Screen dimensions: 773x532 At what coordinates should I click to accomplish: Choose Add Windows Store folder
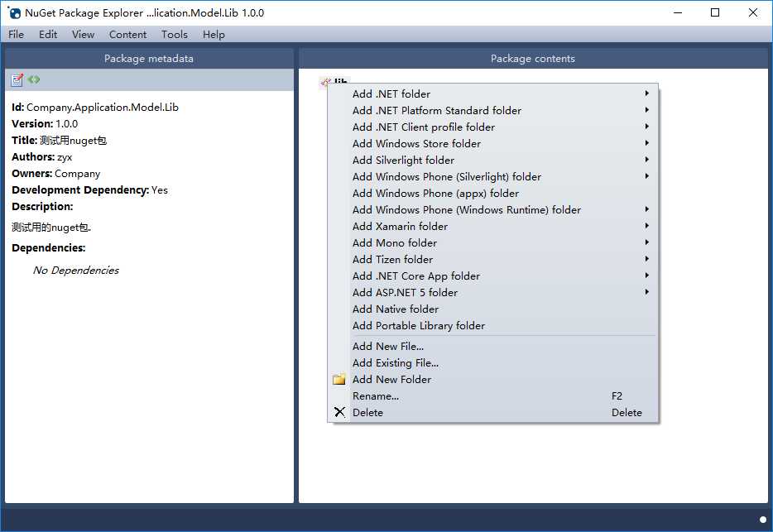493,143
